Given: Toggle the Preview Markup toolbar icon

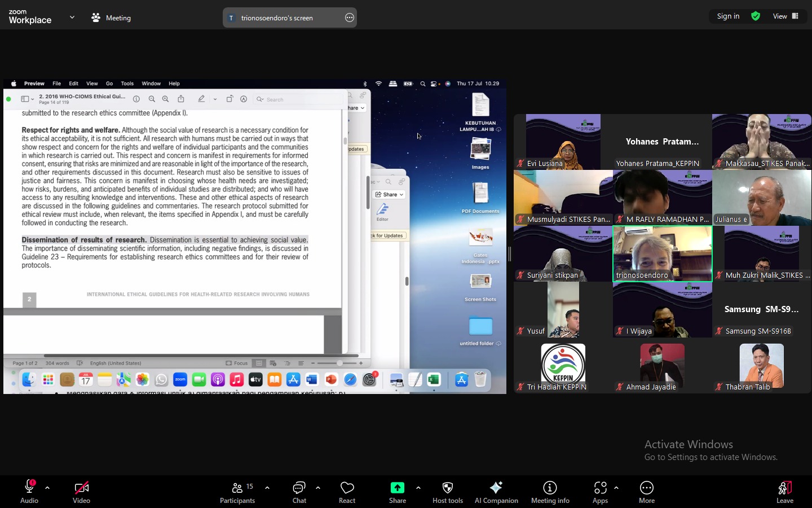Looking at the screenshot, I should [244, 99].
